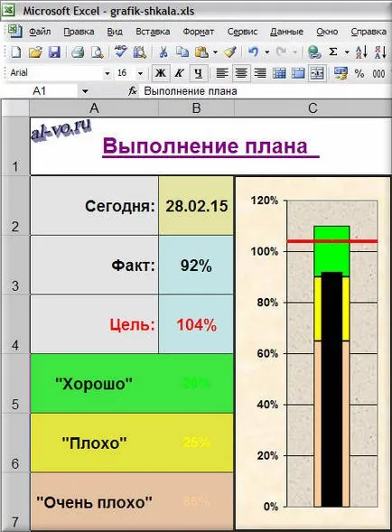Open the Формат menu
Image resolution: width=392 pixels, height=532 pixels.
click(x=199, y=32)
